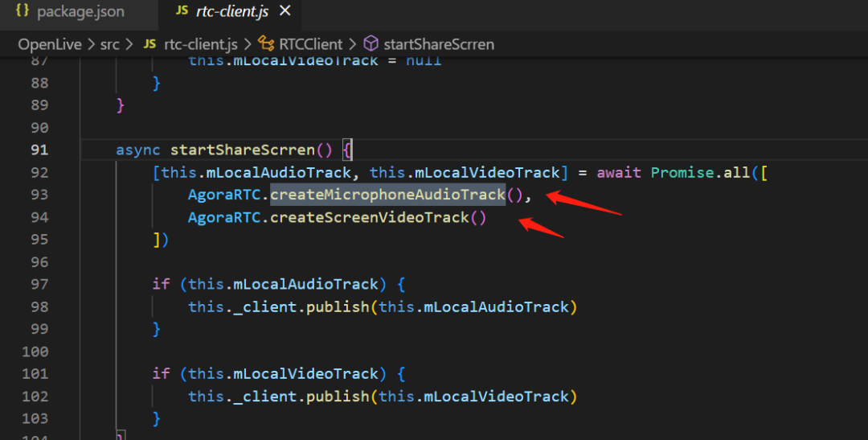This screenshot has height=440, width=868.
Task: Click mLocalVideoTrack in line 92 destructuring
Action: coord(487,172)
